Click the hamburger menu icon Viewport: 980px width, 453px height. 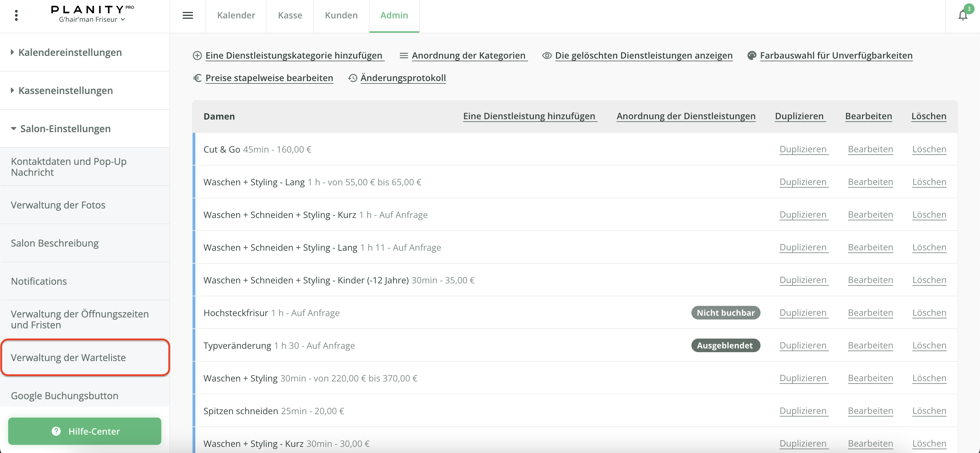(187, 15)
